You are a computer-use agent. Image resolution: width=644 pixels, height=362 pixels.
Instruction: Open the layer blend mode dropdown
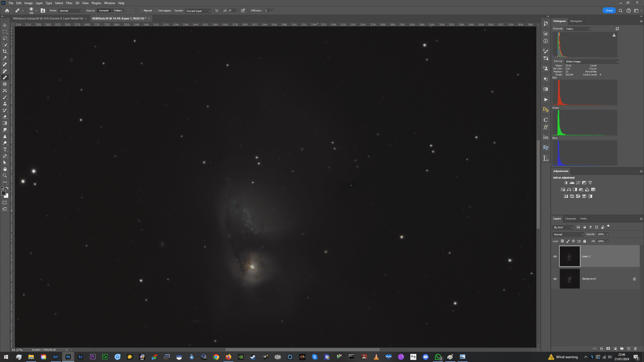(x=568, y=234)
